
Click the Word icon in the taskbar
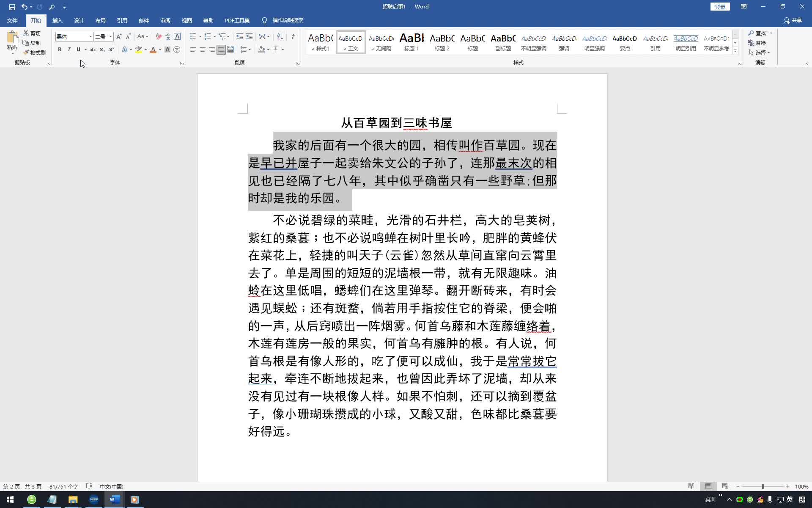click(114, 500)
